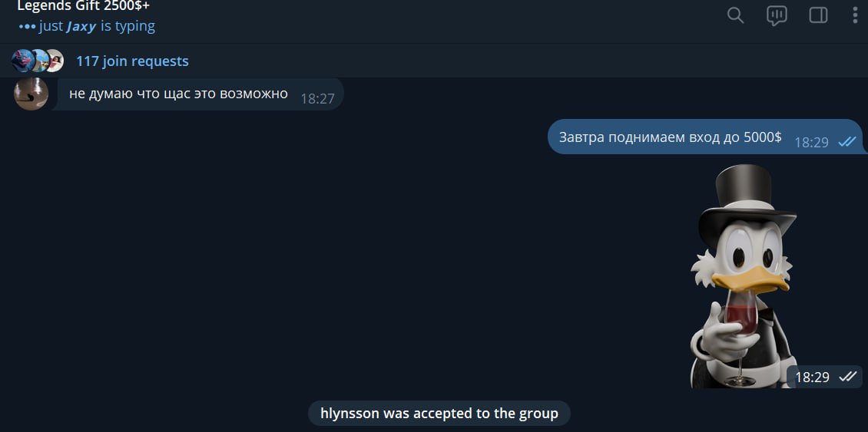This screenshot has width=868, height=432.
Task: Open the video chat streams icon
Action: point(777,15)
